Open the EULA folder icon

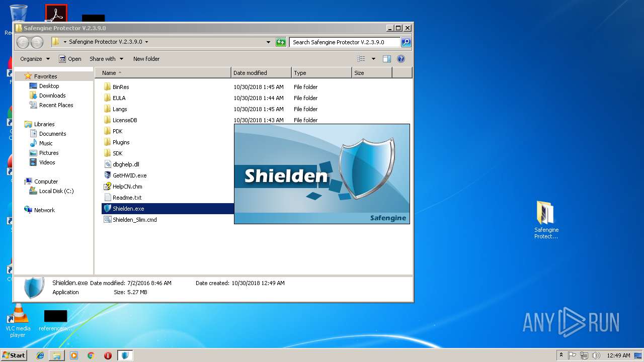(x=107, y=98)
